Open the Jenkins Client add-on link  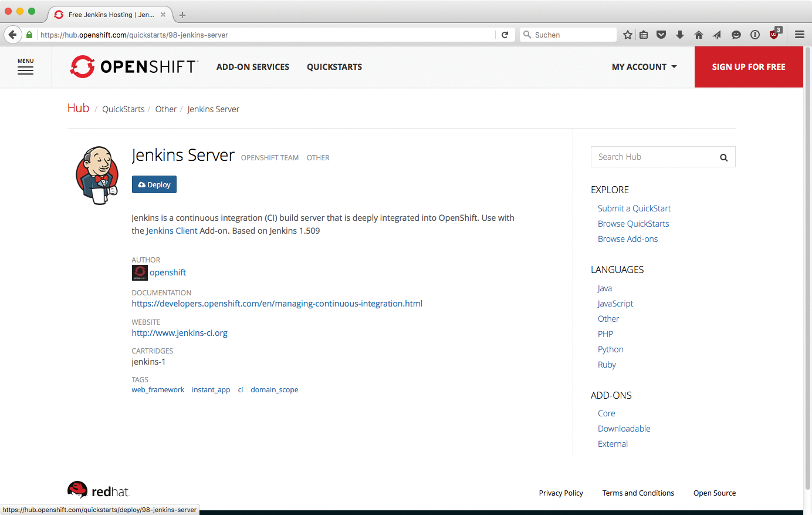point(172,231)
